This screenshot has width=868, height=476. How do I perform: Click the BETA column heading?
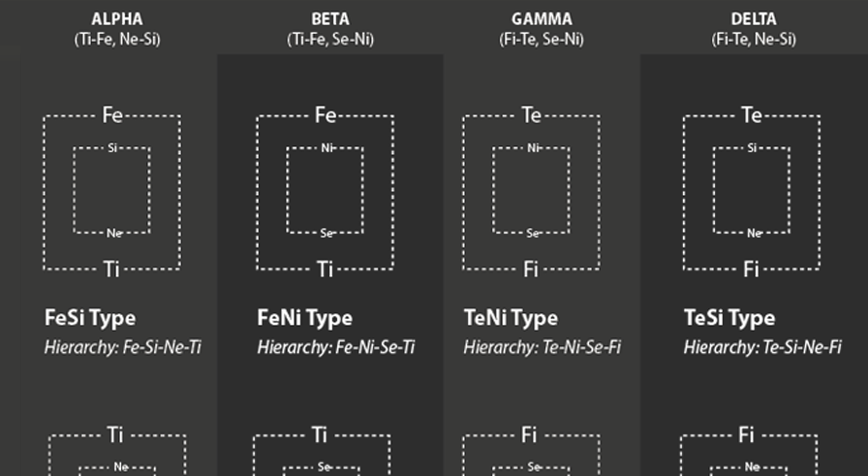point(330,18)
